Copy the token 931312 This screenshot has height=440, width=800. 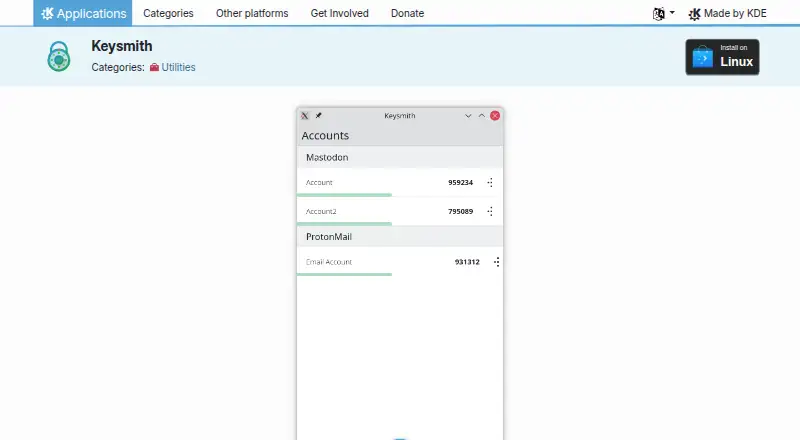click(x=467, y=262)
